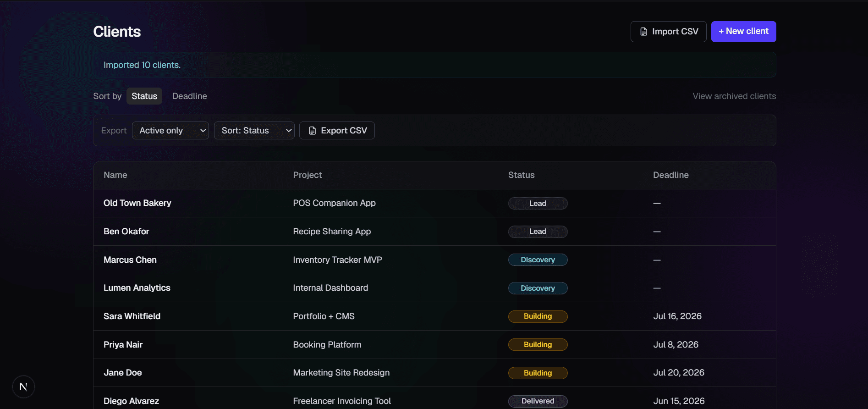868x409 pixels.
Task: Click the Next.js dev tools icon
Action: pyautogui.click(x=23, y=387)
